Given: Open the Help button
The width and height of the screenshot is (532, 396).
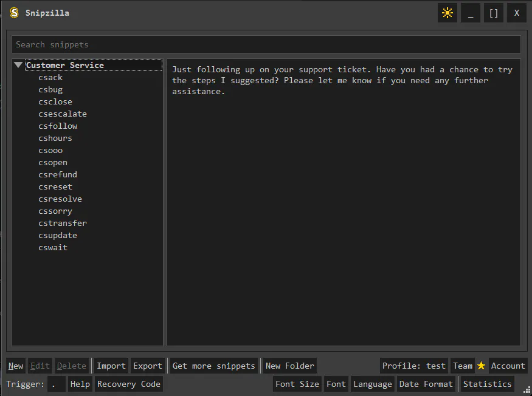Looking at the screenshot, I should 80,384.
